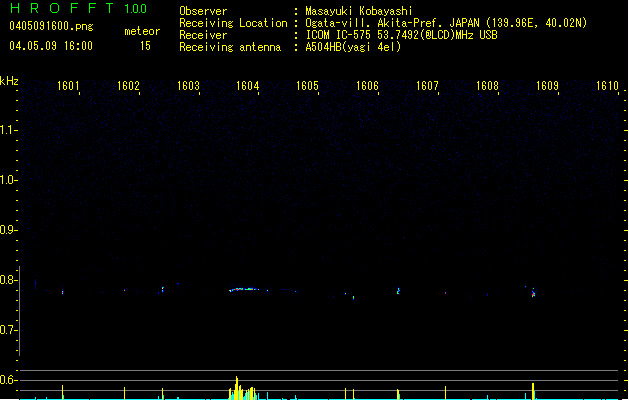Select the meteor count value 15
Viewport: 629px width, 400px height.
(145, 46)
